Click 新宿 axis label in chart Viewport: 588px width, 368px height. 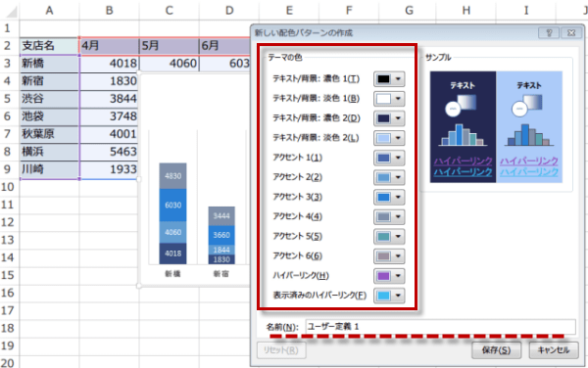tap(221, 274)
